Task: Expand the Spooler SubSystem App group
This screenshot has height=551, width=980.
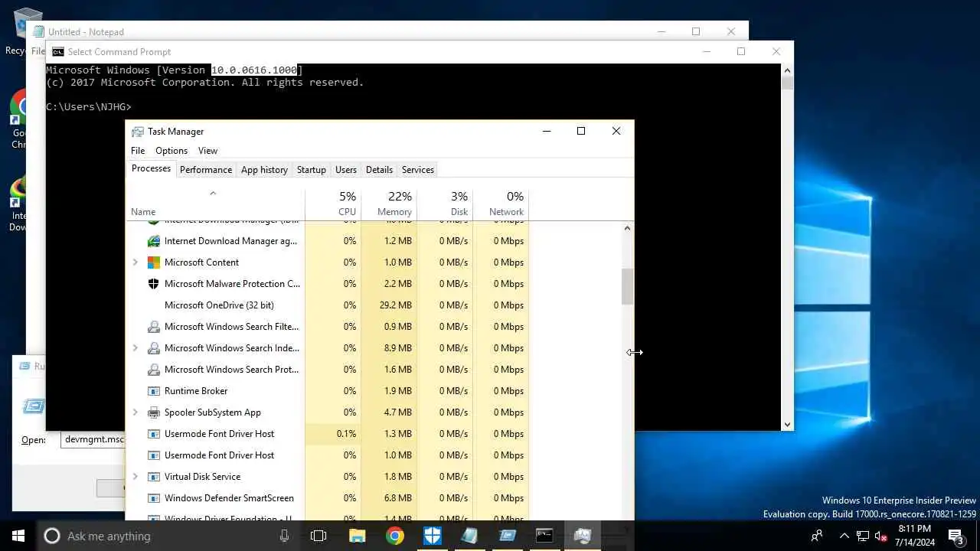Action: (136, 412)
